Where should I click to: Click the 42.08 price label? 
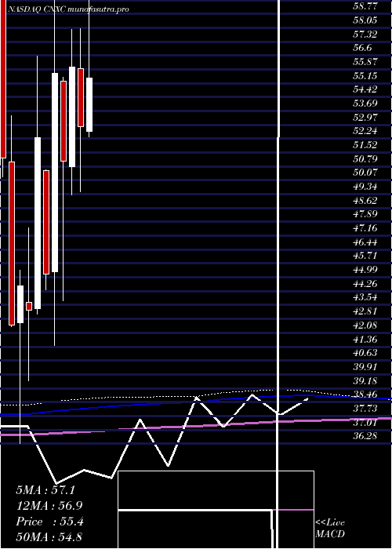[x=365, y=325]
